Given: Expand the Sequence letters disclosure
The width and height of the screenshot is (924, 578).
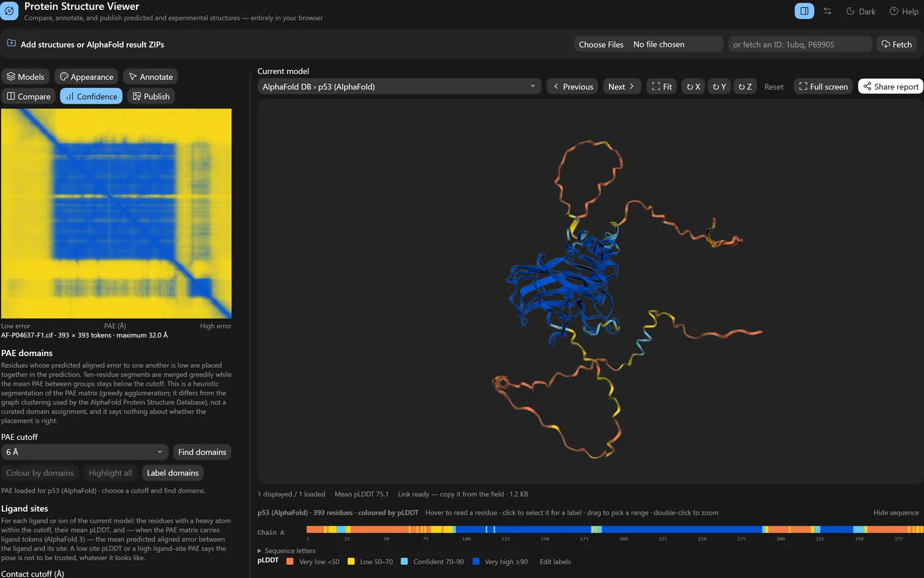Looking at the screenshot, I should click(286, 550).
